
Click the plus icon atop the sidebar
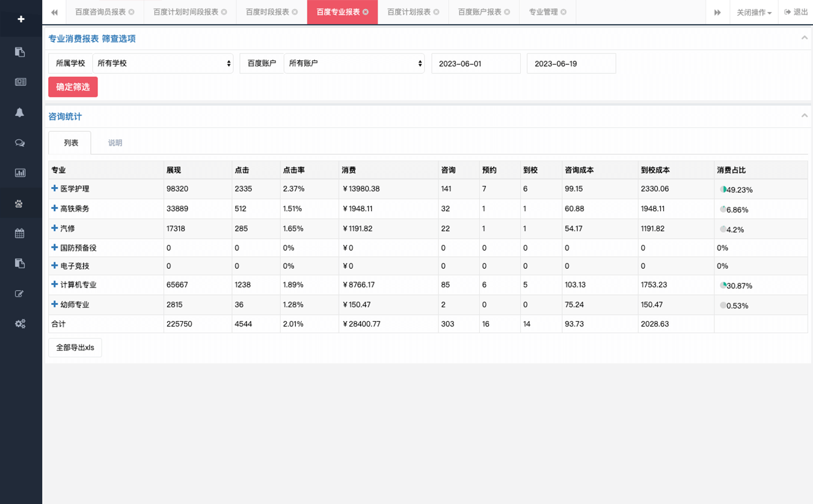tap(20, 19)
